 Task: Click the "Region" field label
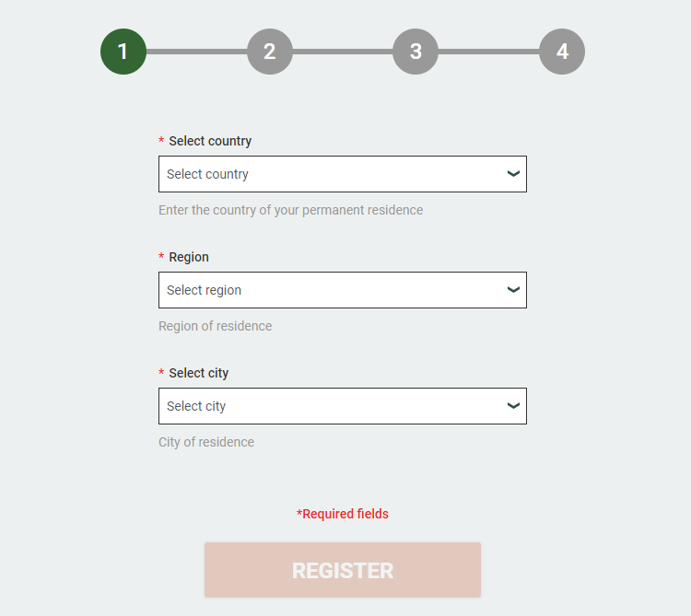pos(189,257)
